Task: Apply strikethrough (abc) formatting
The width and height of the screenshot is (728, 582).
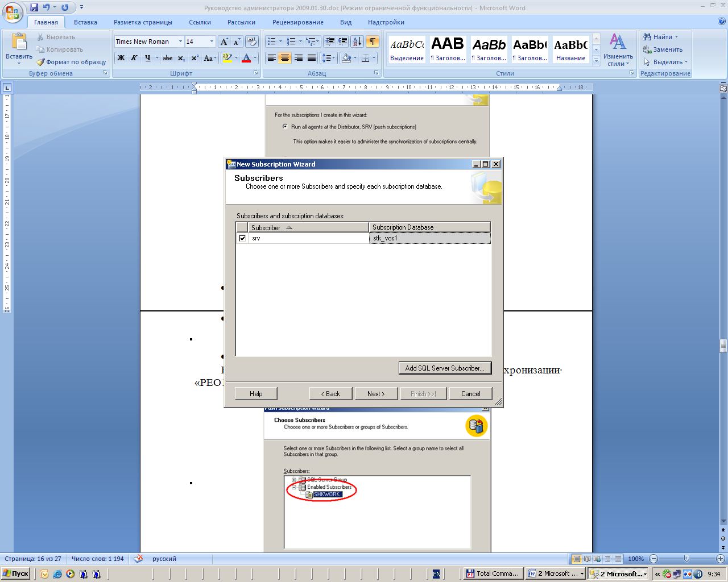Action: [x=168, y=58]
